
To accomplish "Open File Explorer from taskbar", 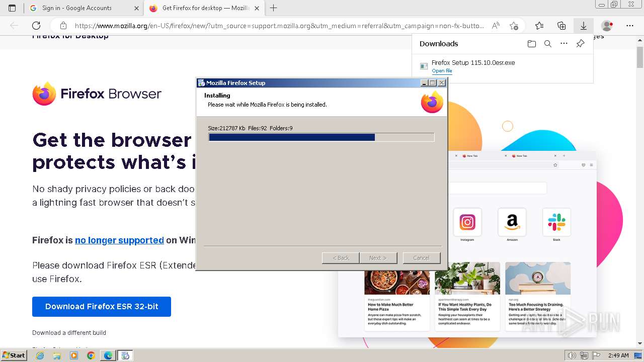I will point(57,355).
